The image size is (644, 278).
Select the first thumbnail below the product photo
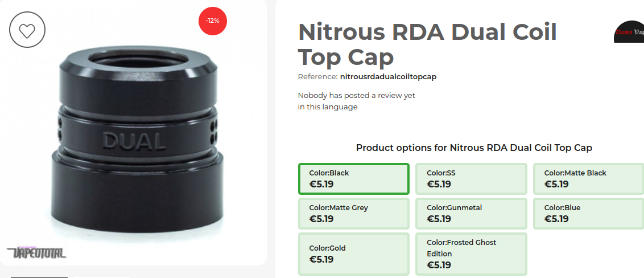click(x=39, y=276)
